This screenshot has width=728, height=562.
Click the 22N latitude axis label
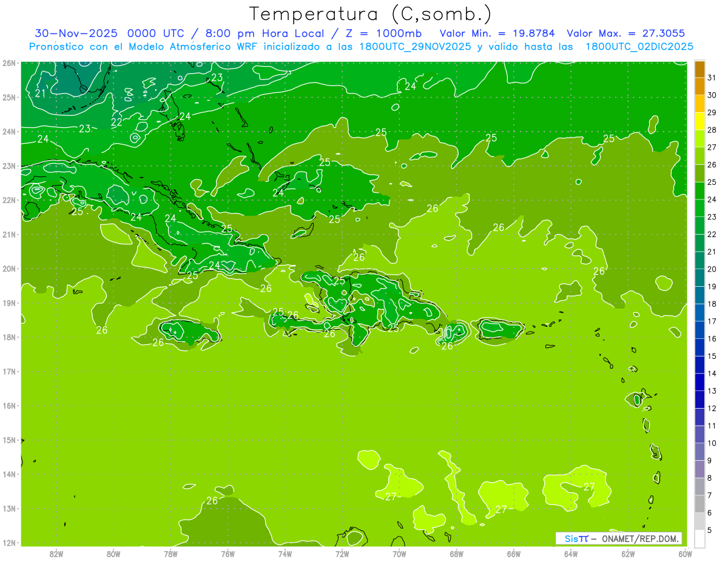tap(9, 200)
